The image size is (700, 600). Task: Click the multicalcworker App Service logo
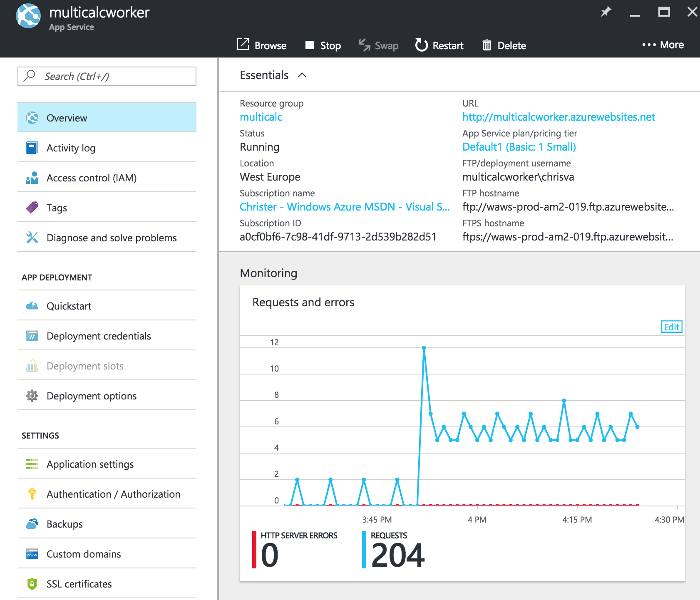pos(28,16)
